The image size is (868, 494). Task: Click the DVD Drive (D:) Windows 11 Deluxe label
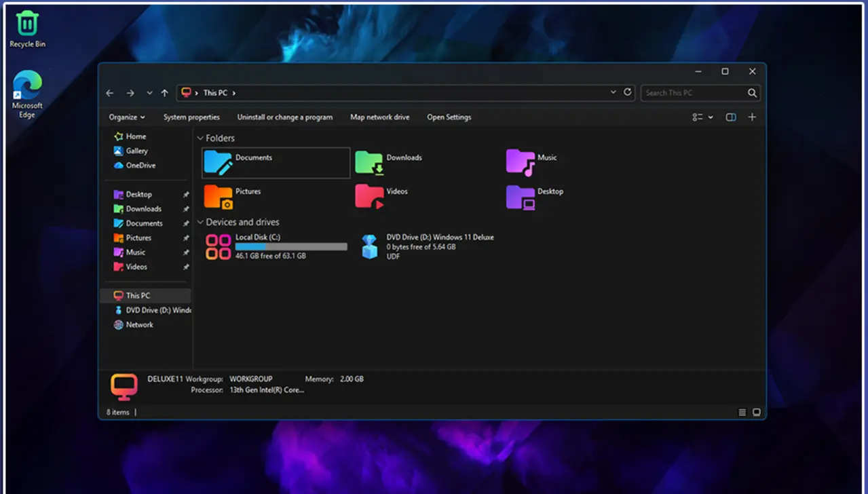pyautogui.click(x=440, y=237)
